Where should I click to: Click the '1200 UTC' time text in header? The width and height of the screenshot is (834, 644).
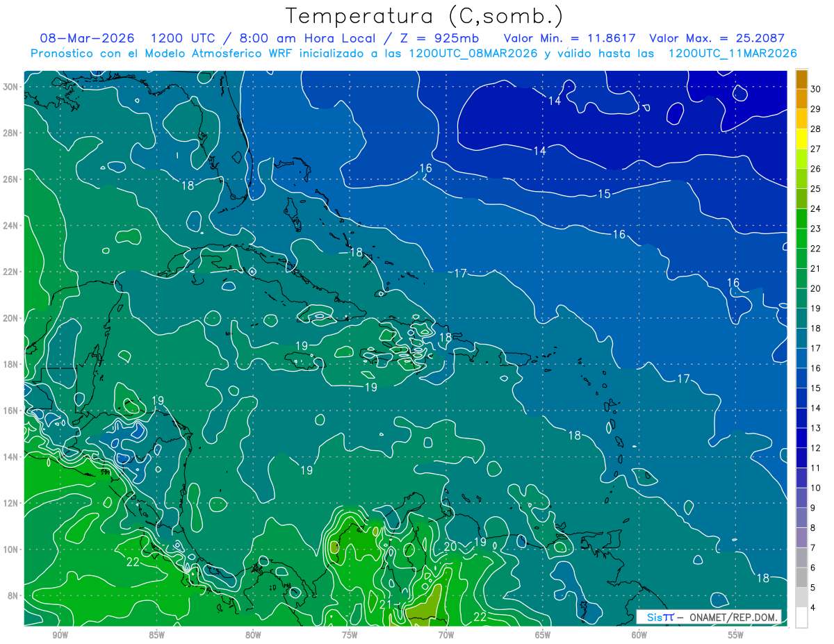(183, 38)
